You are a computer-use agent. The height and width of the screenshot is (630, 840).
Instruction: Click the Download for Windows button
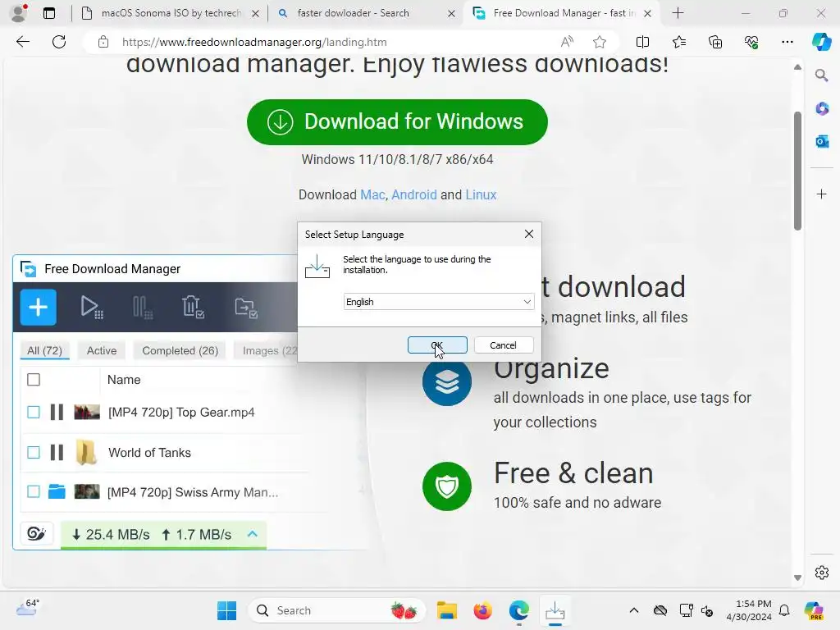click(397, 121)
